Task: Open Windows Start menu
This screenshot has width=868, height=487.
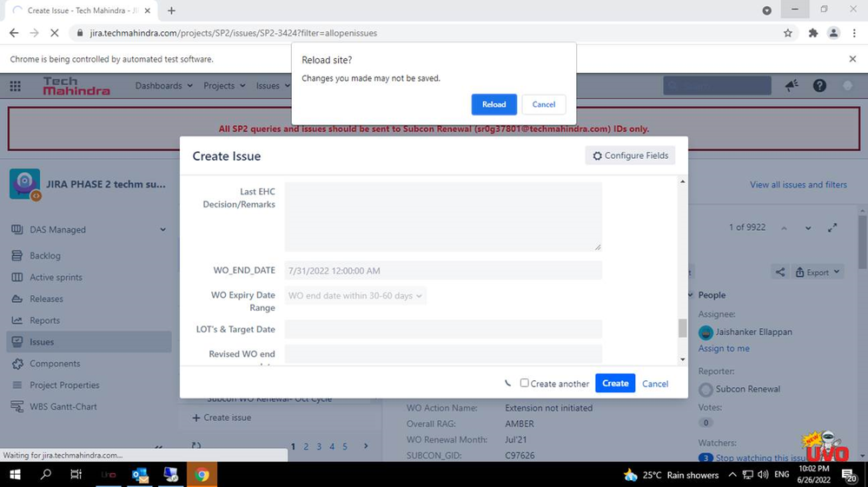Action: click(x=15, y=474)
